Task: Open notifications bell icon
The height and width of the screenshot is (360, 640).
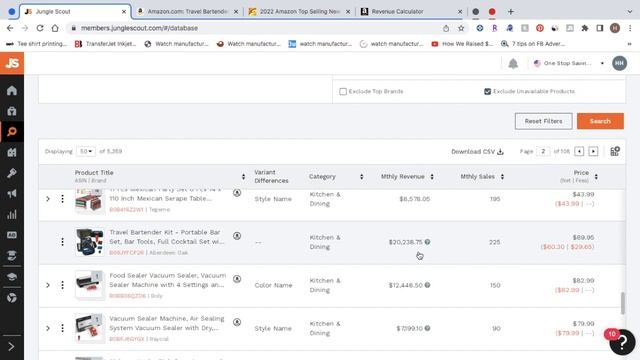Action: tap(513, 63)
